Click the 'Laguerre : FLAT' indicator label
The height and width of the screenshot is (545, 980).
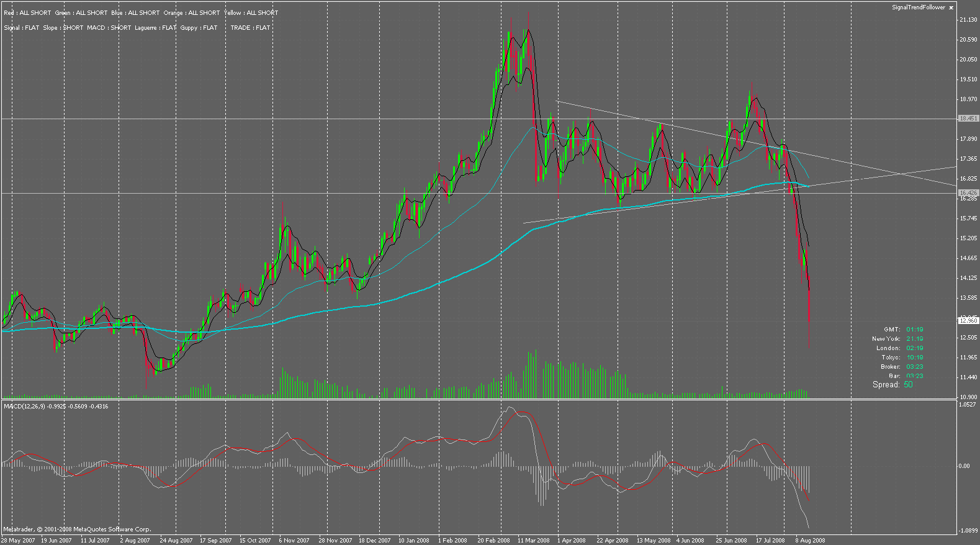click(x=155, y=28)
